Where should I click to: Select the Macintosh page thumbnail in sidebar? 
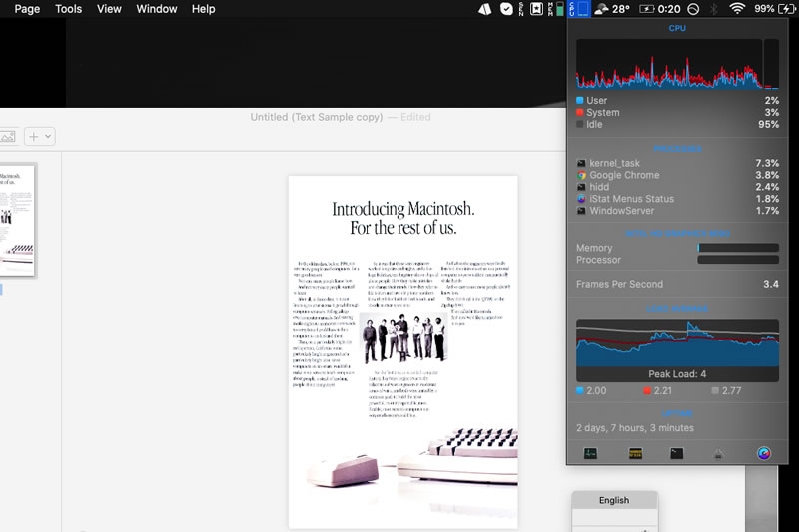coord(17,221)
